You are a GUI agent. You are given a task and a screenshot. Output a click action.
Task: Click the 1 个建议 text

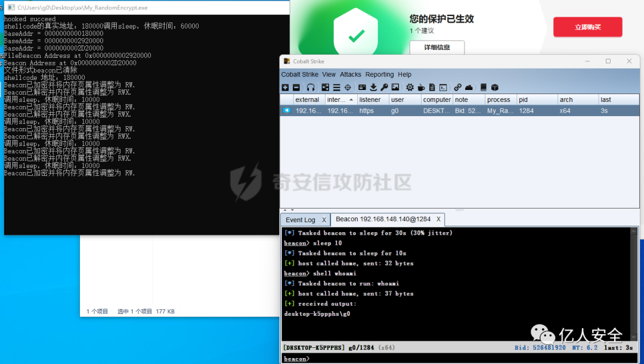pos(422,31)
